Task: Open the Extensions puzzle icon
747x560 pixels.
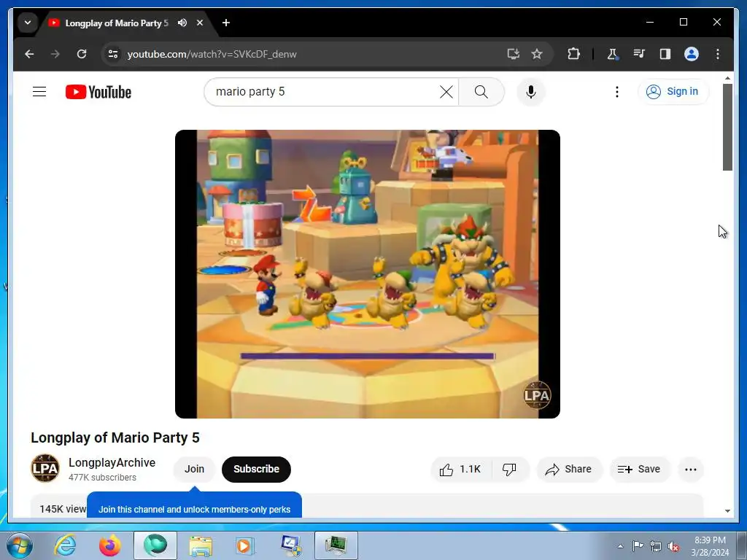Action: point(573,54)
